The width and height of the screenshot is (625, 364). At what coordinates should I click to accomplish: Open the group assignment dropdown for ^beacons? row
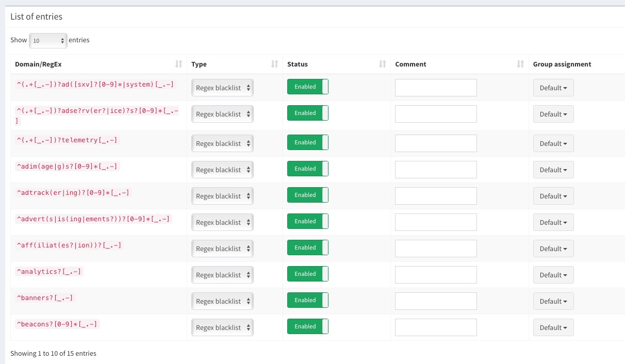pyautogui.click(x=553, y=327)
